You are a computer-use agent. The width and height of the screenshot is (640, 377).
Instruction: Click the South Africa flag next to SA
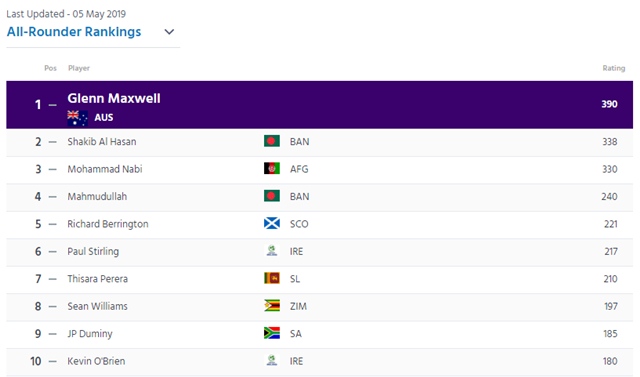[x=272, y=333]
